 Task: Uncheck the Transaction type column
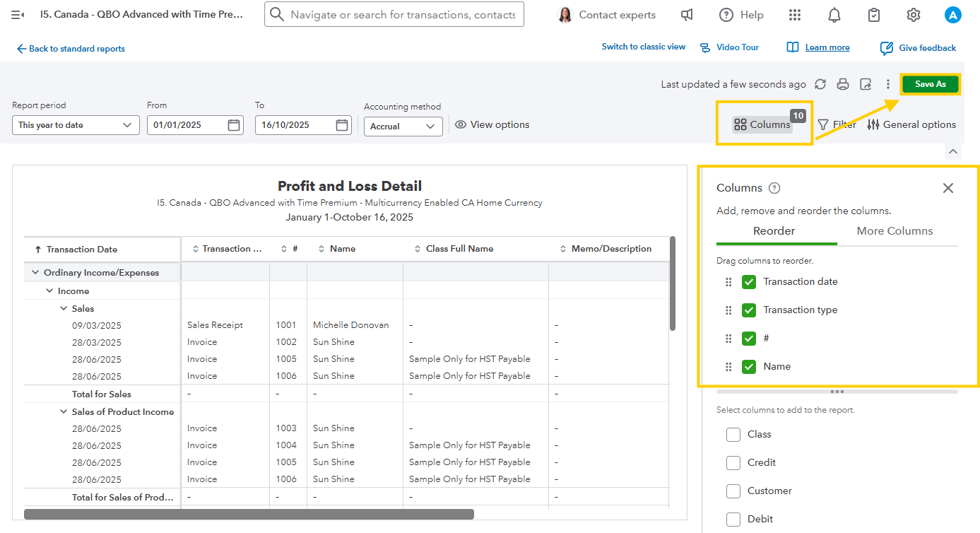(x=749, y=310)
